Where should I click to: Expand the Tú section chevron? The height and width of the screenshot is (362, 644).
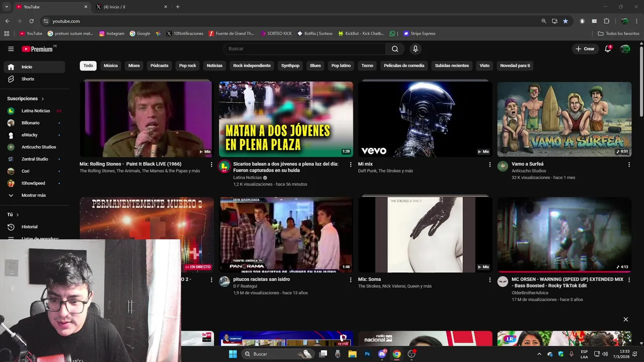18,215
